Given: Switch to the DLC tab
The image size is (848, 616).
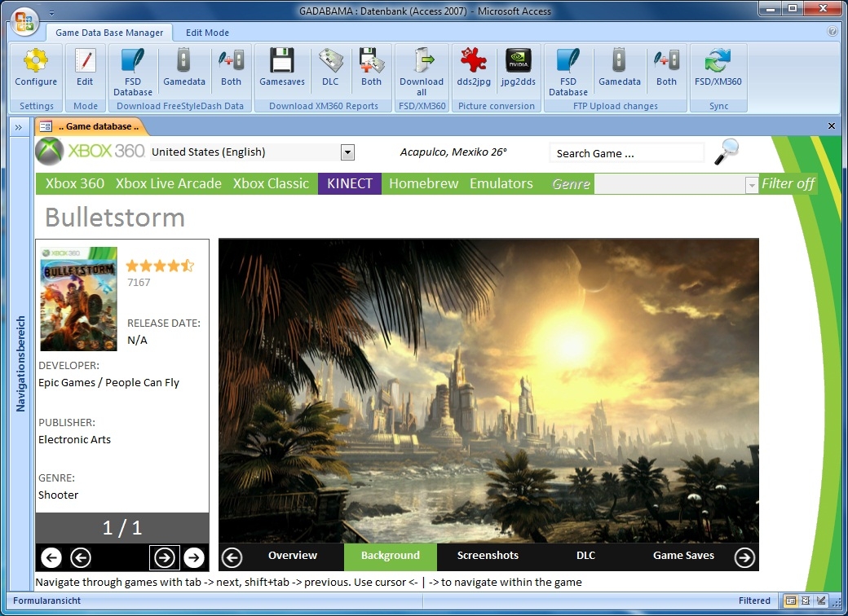Looking at the screenshot, I should [585, 556].
